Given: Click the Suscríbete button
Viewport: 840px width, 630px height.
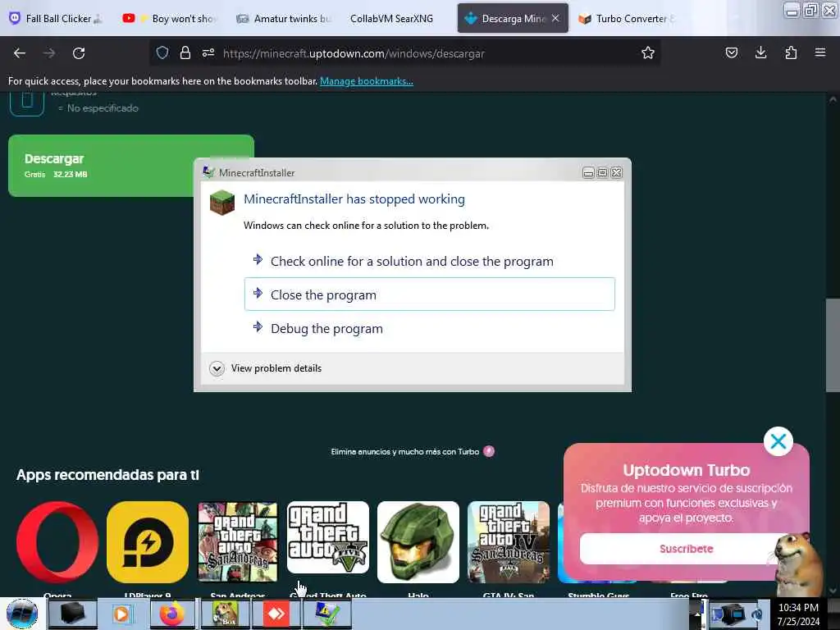Looking at the screenshot, I should (x=687, y=549).
